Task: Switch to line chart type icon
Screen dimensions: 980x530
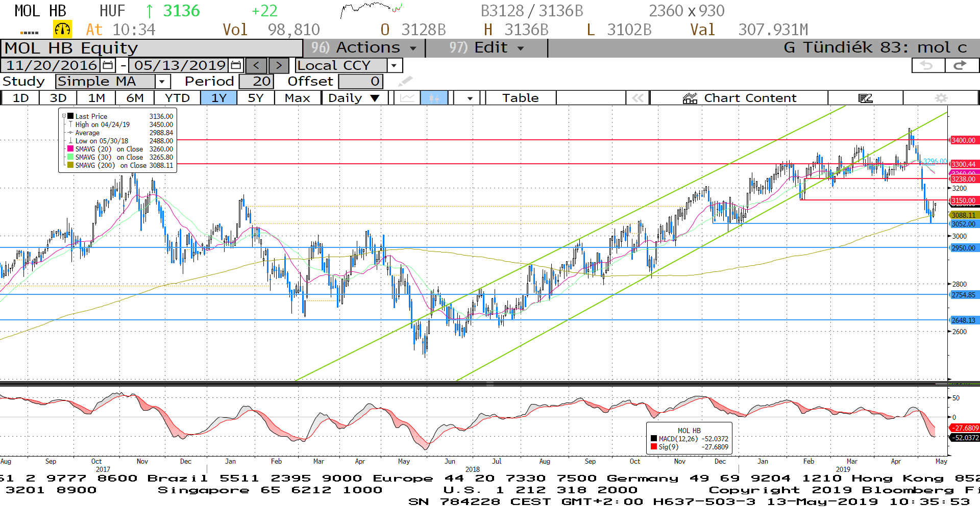Action: (x=407, y=98)
